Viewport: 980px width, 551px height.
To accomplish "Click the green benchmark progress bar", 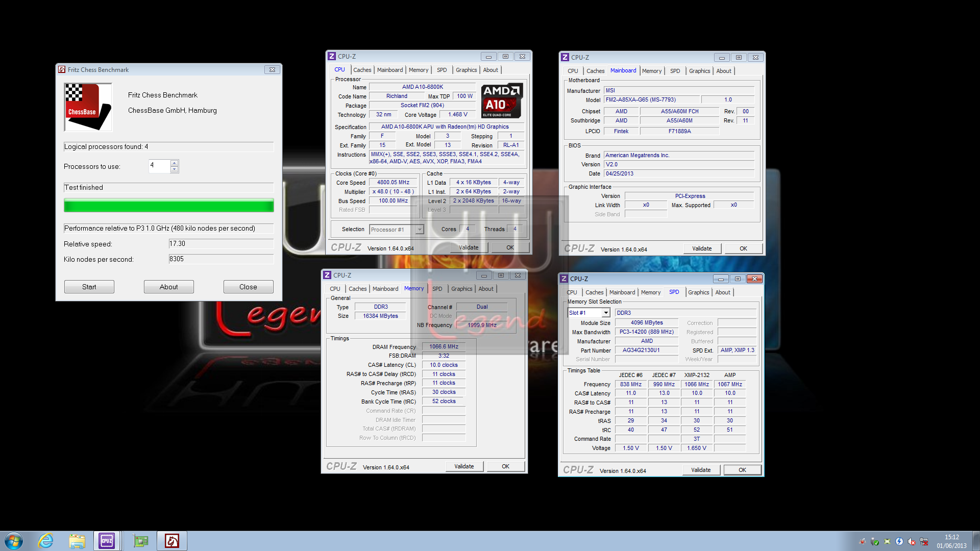I will 169,206.
